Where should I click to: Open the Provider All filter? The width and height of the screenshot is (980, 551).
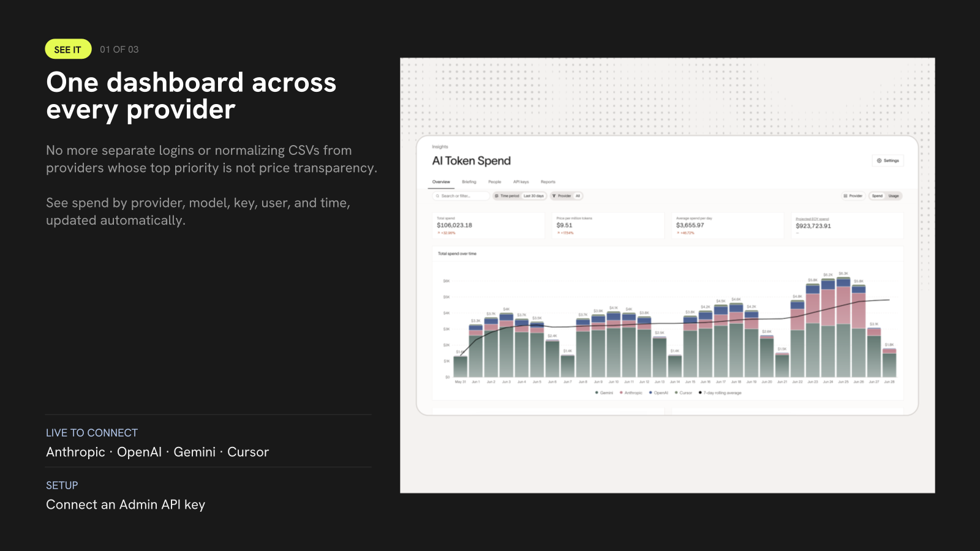(x=567, y=196)
